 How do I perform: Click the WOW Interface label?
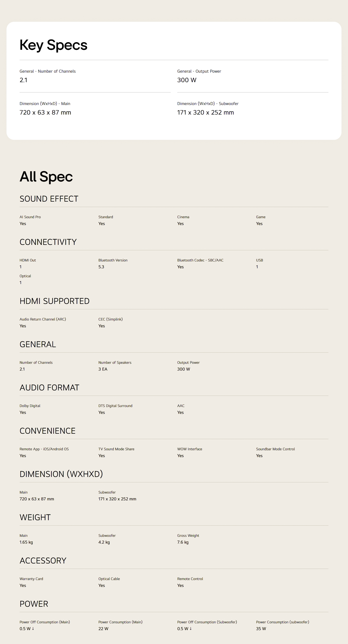(x=189, y=449)
